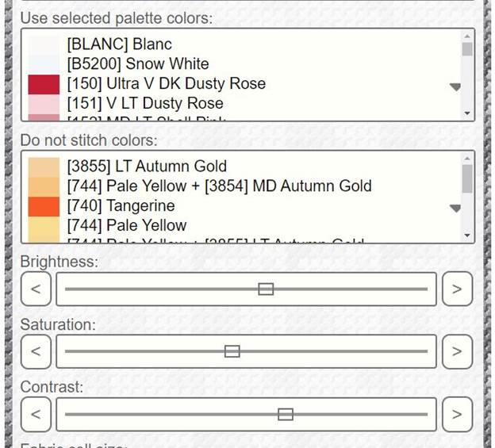495x448 pixels.
Task: Expand the selected palette colors dropdown
Action: coord(455,86)
